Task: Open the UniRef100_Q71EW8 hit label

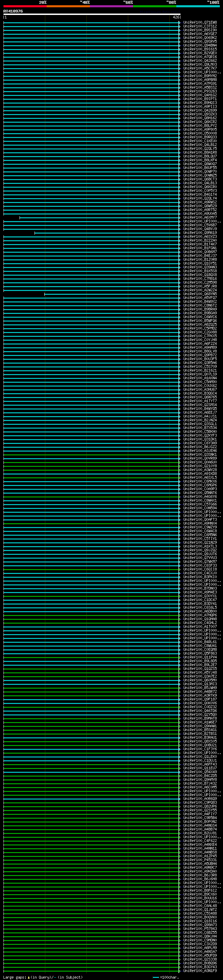Action: pos(200,23)
